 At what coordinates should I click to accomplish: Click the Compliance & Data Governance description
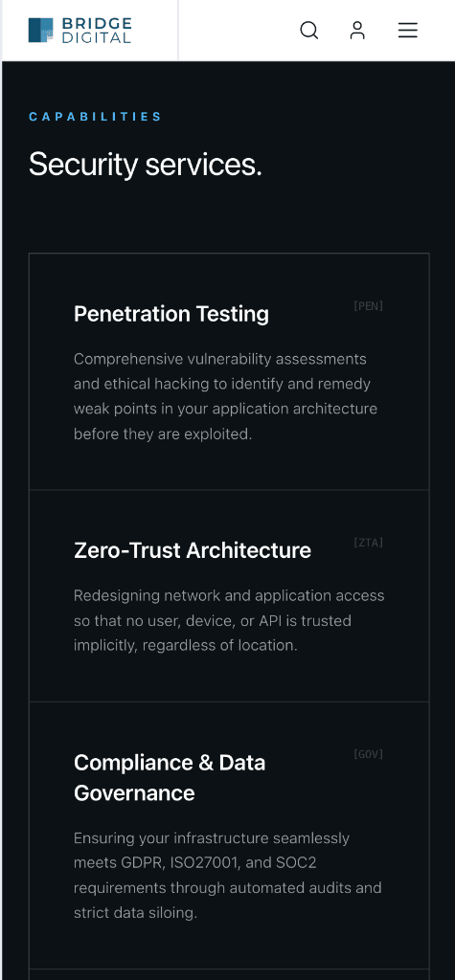click(x=228, y=875)
